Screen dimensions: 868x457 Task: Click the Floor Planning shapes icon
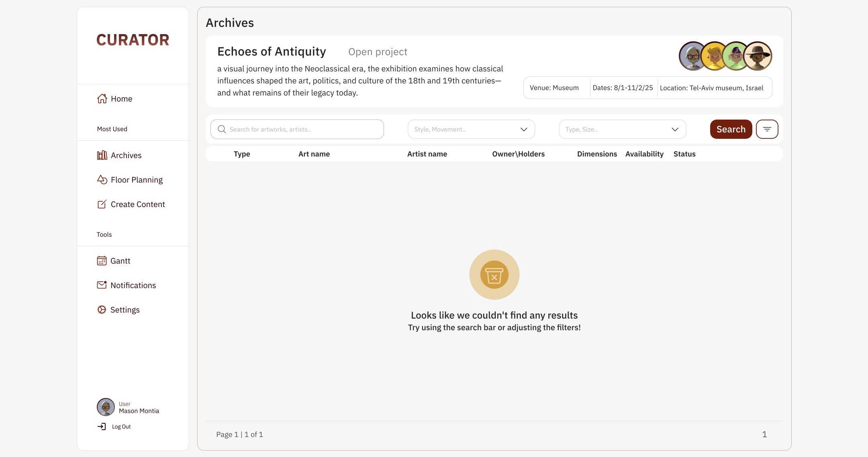tap(102, 180)
